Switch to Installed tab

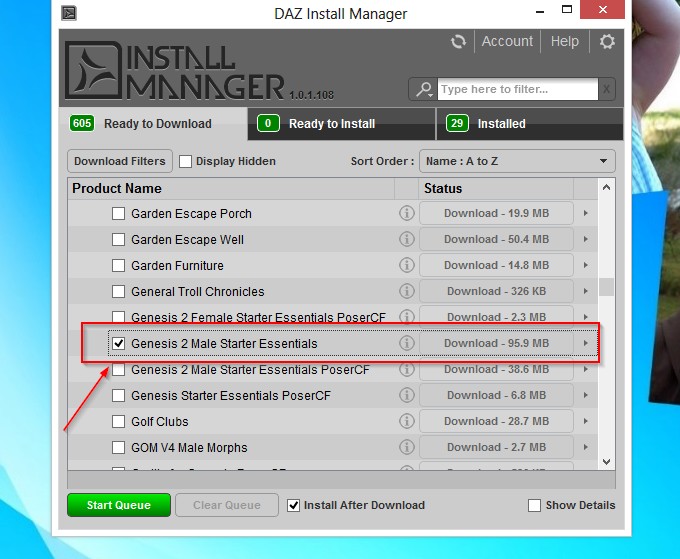530,124
